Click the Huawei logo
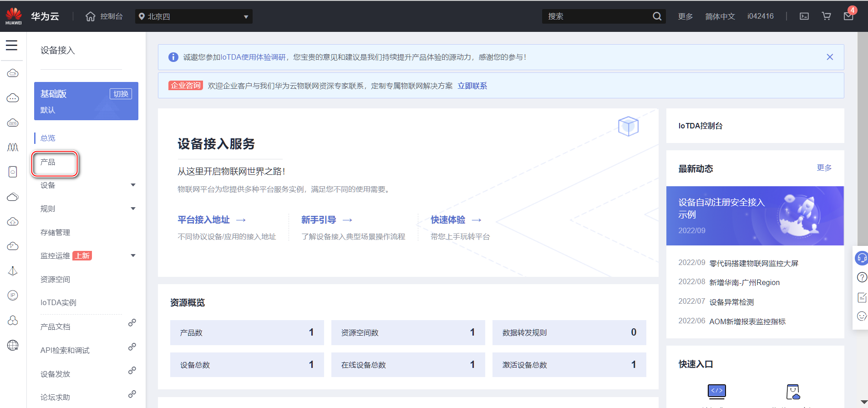Image resolution: width=868 pixels, height=408 pixels. [x=14, y=16]
